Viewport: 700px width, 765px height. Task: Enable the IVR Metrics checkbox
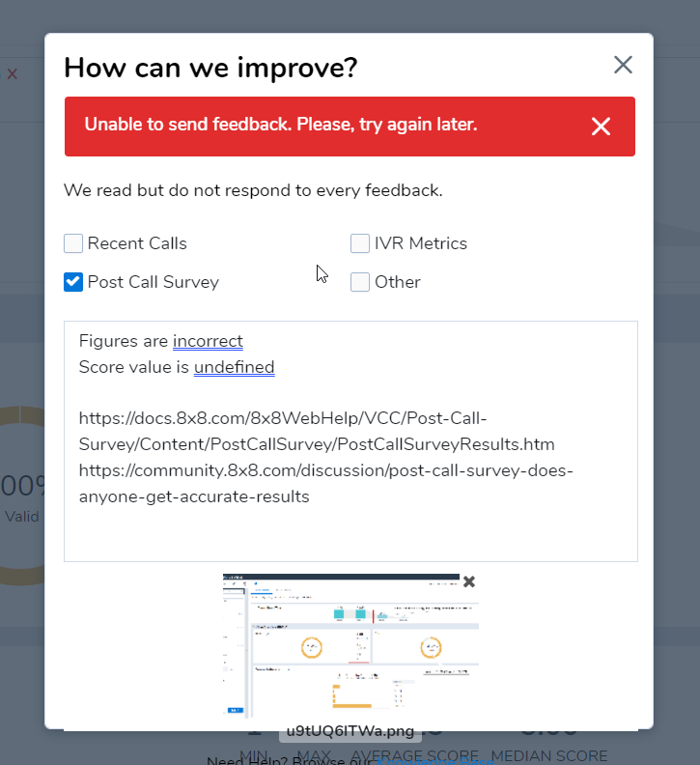click(360, 243)
